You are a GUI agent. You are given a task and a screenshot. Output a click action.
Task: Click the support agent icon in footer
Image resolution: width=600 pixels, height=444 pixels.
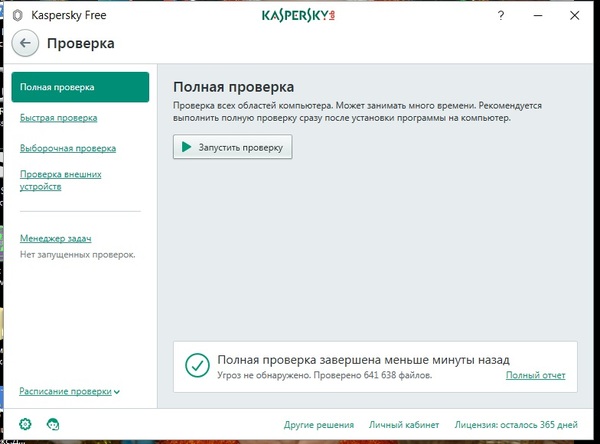51,425
